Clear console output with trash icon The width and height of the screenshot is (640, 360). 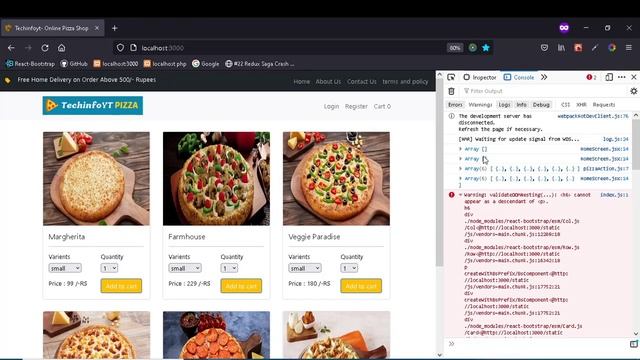click(451, 91)
